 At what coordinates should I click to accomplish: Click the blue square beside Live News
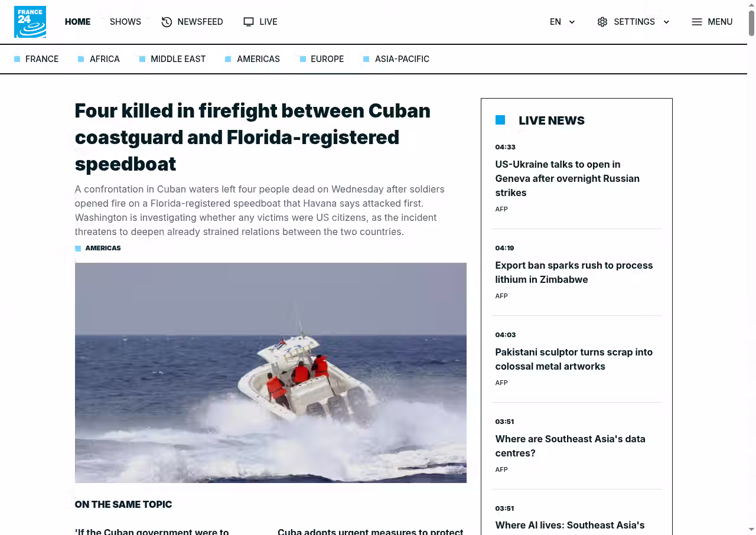click(500, 120)
